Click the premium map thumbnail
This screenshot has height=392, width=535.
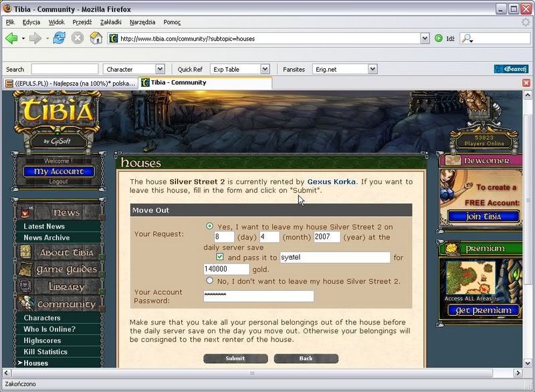click(x=471, y=278)
